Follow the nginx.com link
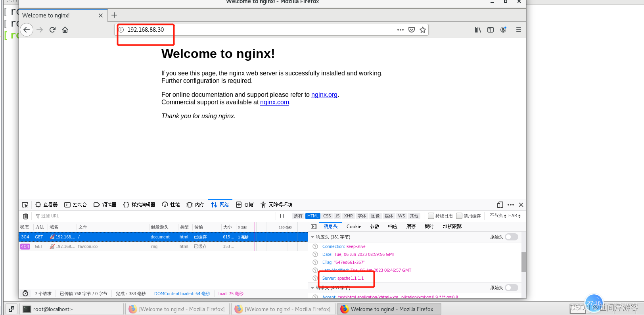 pyautogui.click(x=274, y=102)
